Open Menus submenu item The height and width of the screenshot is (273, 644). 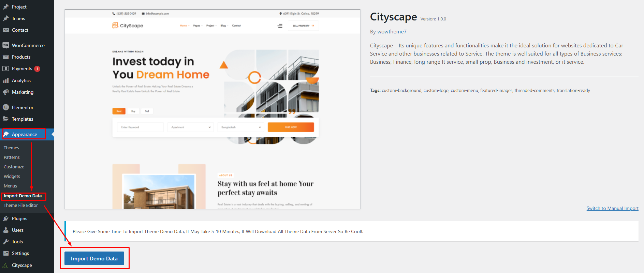point(11,186)
